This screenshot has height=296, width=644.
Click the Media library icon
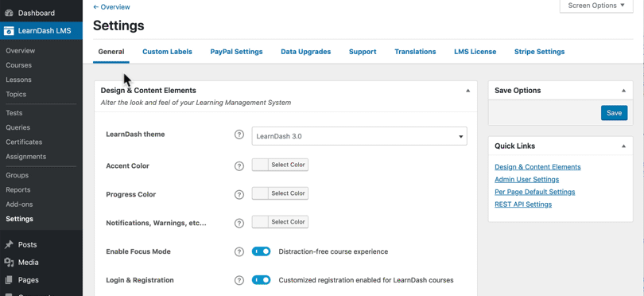pos(9,263)
